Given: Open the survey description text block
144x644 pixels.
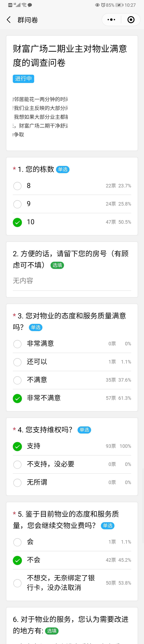Looking at the screenshot, I should tap(41, 117).
